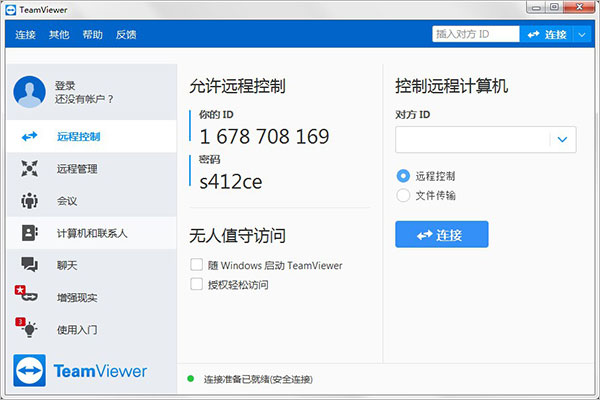Click the 登录 sign-in link
Image resolution: width=600 pixels, height=400 pixels.
click(x=65, y=85)
